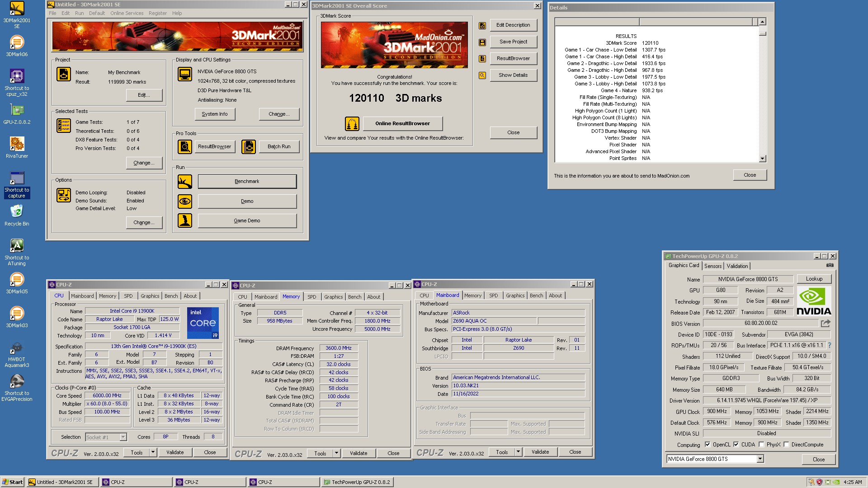Image resolution: width=868 pixels, height=488 pixels.
Task: Click the Online ResultBrowser button
Action: point(402,123)
